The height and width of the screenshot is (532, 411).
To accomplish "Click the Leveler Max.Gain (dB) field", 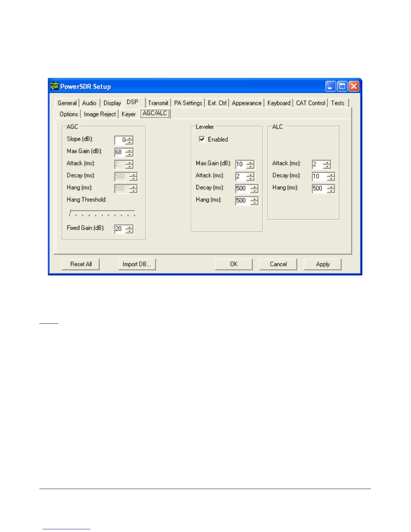I will (x=241, y=164).
